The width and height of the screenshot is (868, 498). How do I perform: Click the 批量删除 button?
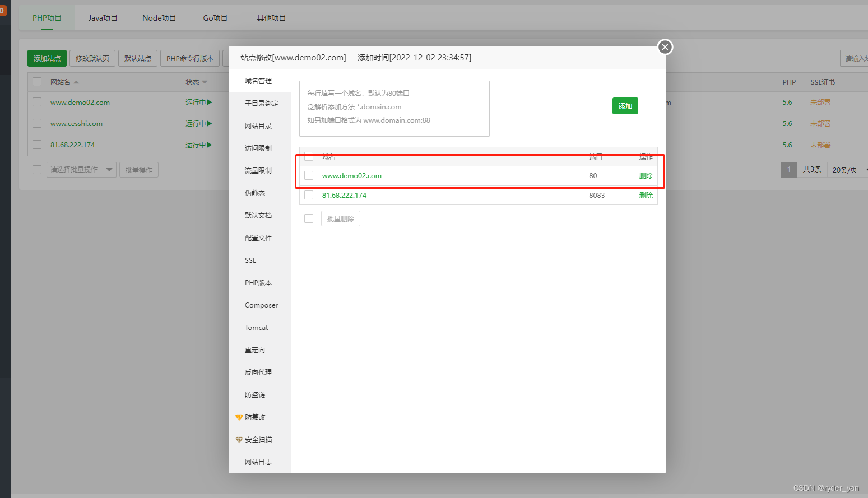(341, 218)
